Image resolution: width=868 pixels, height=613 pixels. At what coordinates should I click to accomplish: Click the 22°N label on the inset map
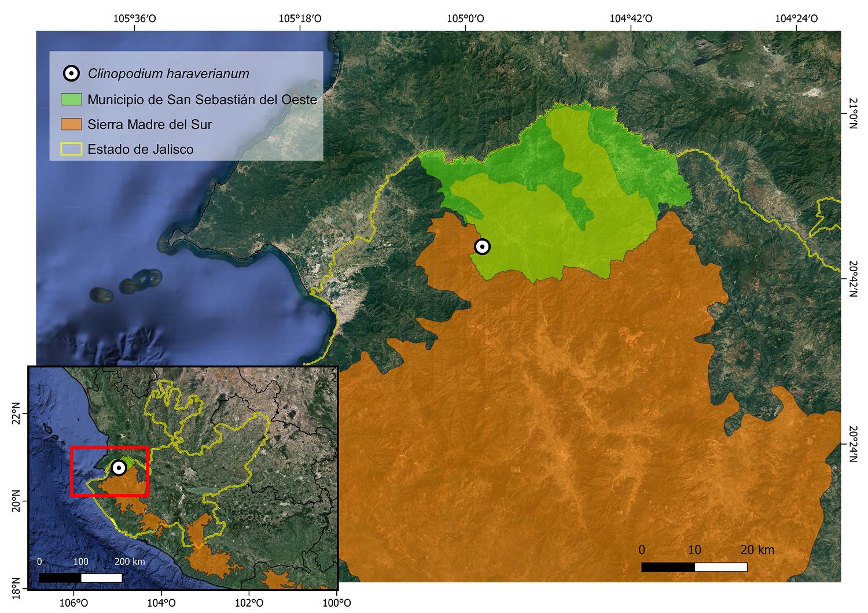coord(17,416)
